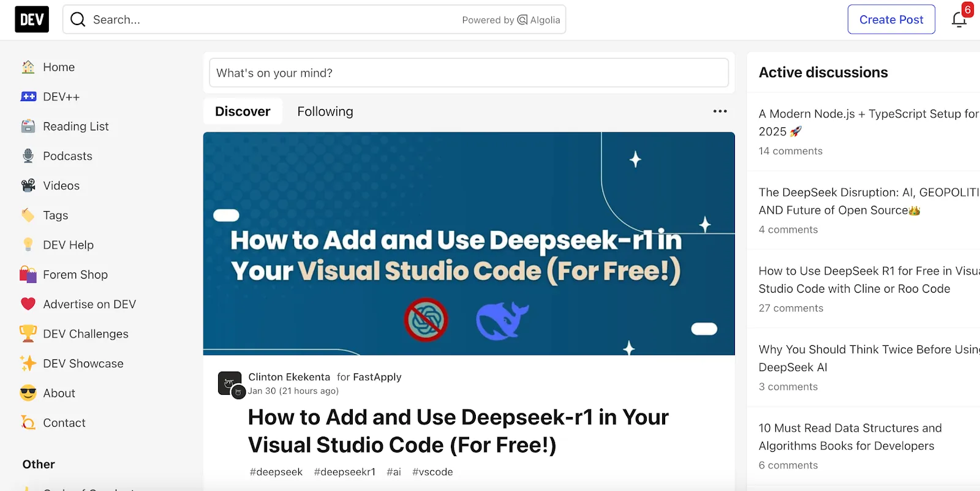This screenshot has width=980, height=491.
Task: Click the DEV Help lightbulb icon
Action: click(28, 245)
